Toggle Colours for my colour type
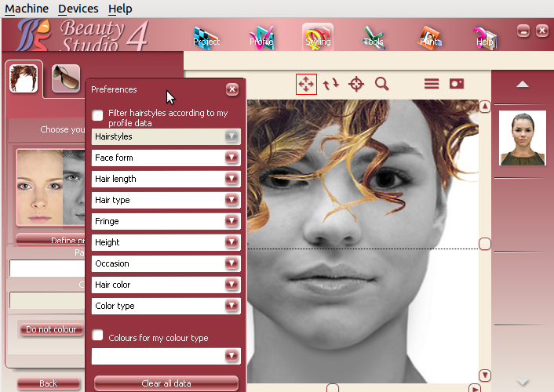554x392 pixels. click(x=98, y=336)
